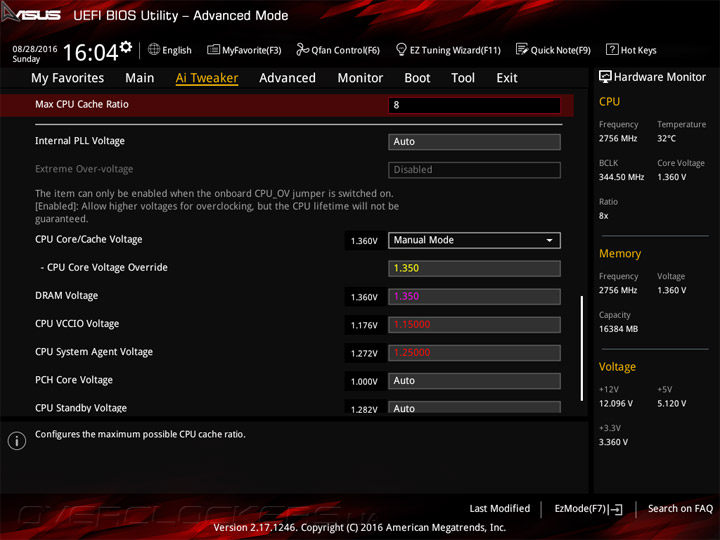Click the 1.000V PCH Core reading
The image size is (720, 540).
click(x=364, y=382)
